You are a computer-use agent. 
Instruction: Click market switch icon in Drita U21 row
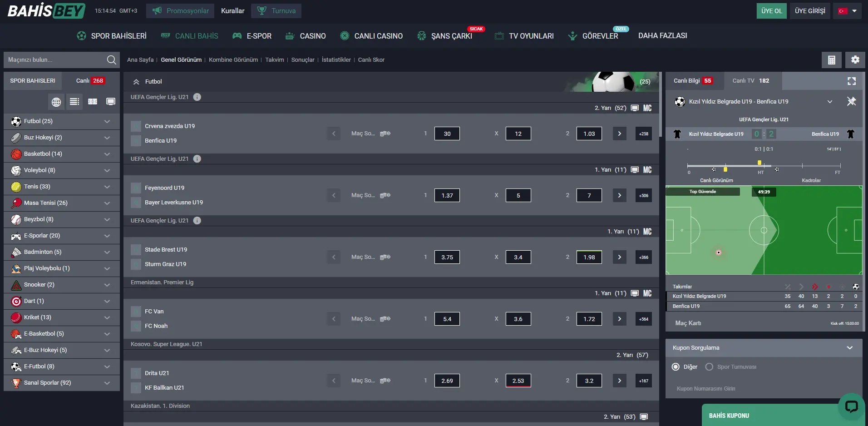click(x=385, y=381)
